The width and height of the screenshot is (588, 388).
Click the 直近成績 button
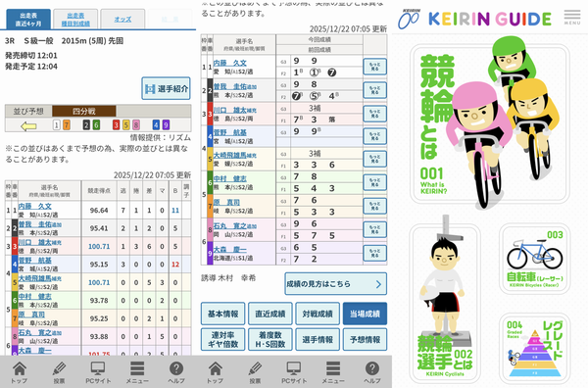point(270,314)
